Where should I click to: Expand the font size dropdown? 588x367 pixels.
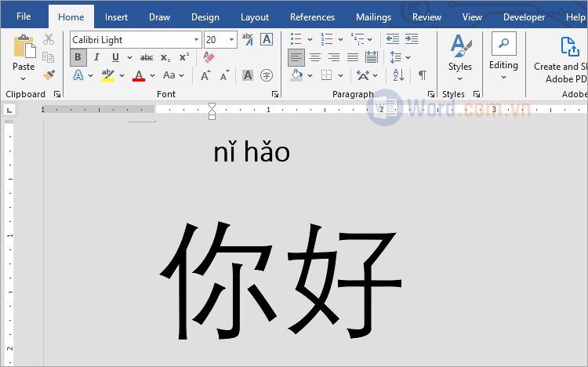232,40
